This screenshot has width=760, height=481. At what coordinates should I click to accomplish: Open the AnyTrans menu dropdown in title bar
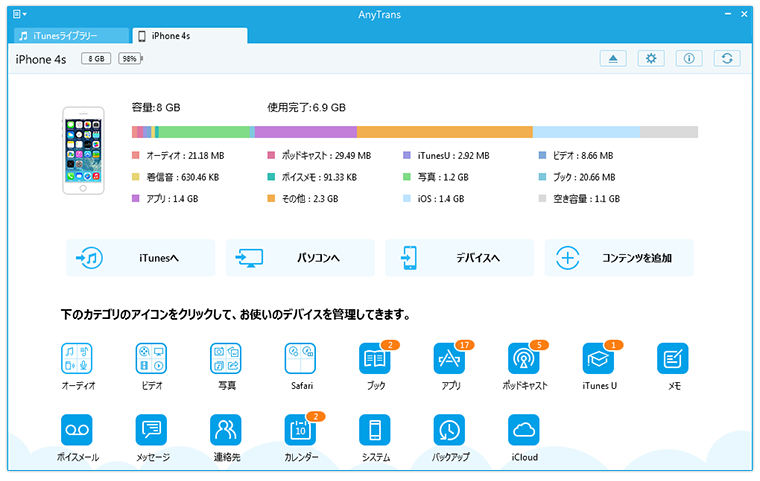coord(19,14)
